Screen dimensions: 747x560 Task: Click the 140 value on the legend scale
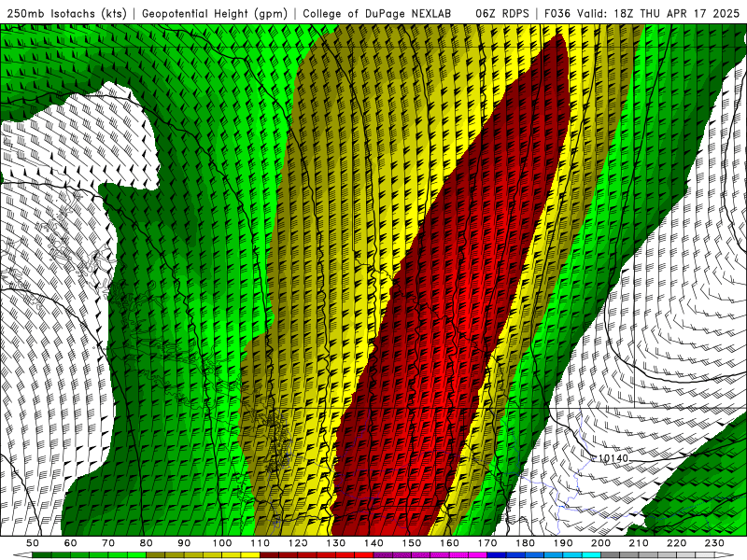tap(373, 543)
